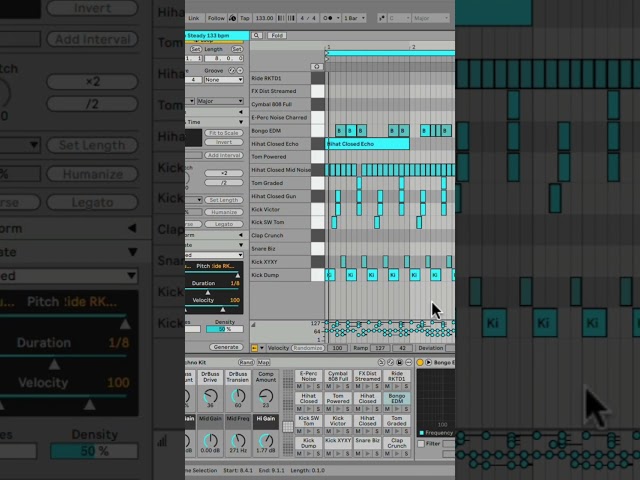The height and width of the screenshot is (480, 640).
Task: Open the 1 Bar quantization dropdown
Action: coord(354,18)
